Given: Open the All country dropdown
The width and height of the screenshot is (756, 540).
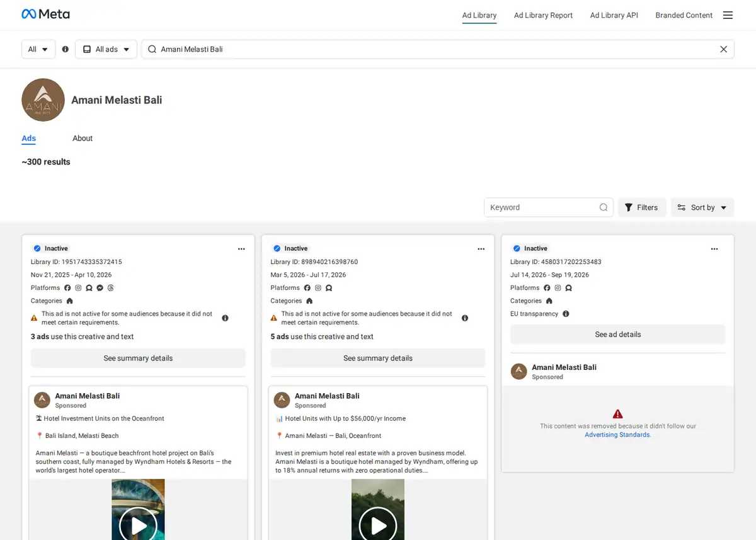Looking at the screenshot, I should click(x=38, y=49).
